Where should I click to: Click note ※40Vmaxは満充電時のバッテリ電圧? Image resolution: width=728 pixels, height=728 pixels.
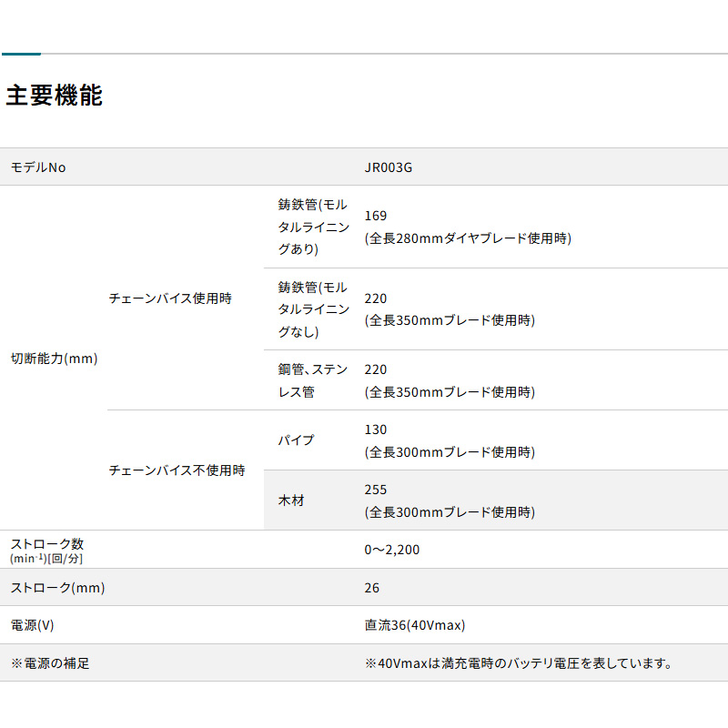(x=518, y=663)
